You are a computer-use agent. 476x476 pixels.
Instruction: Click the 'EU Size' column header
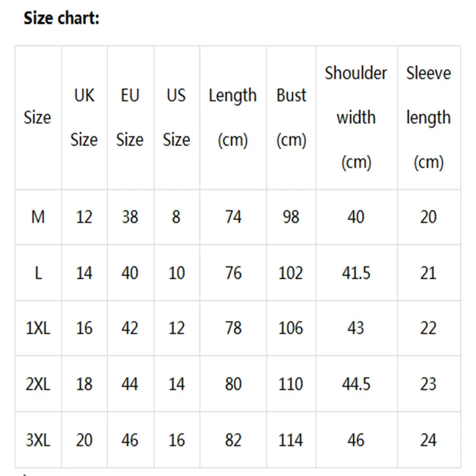[130, 117]
